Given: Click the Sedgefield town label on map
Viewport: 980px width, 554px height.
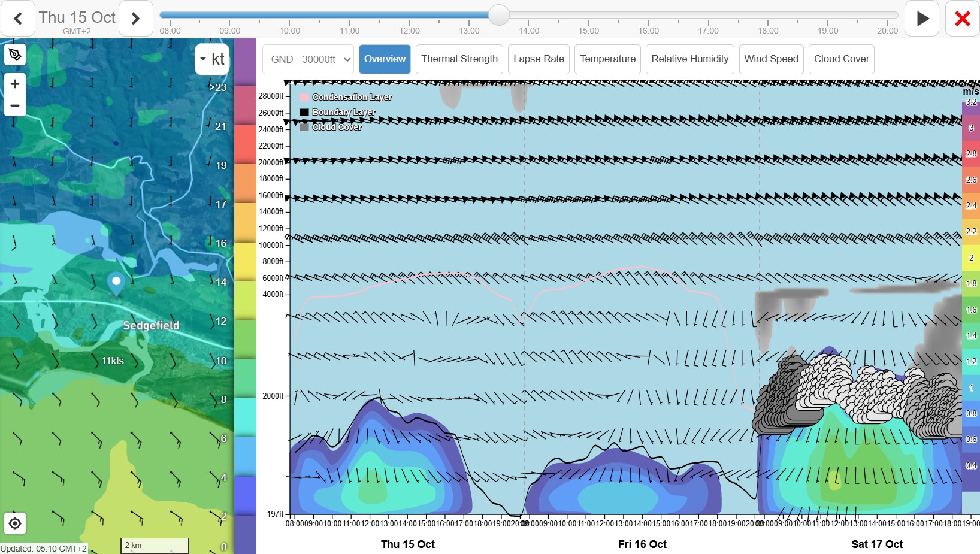Looking at the screenshot, I should click(x=151, y=325).
